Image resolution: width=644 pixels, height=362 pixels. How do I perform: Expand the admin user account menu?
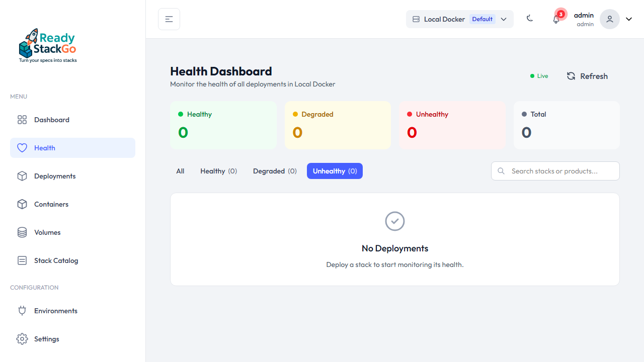[584, 19]
